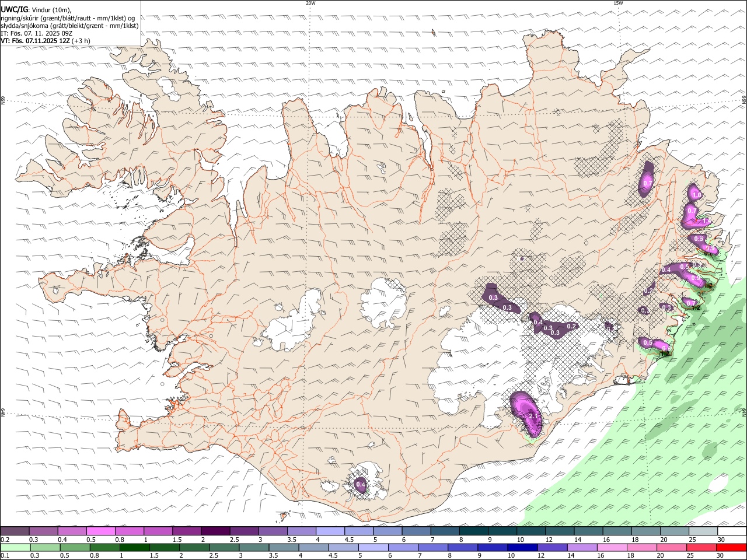Click the legend label '4.5' in snow row

point(349,540)
